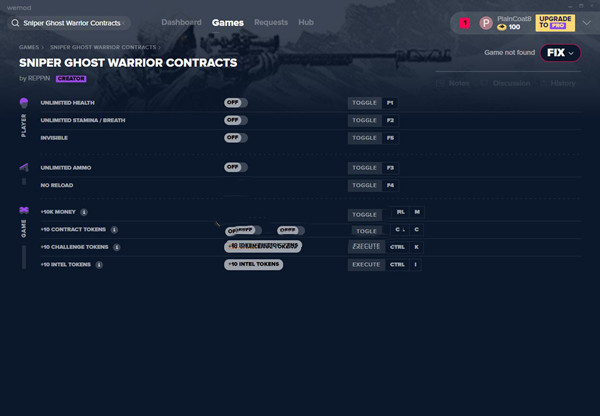Open the Games breadcrumb link

click(x=29, y=47)
